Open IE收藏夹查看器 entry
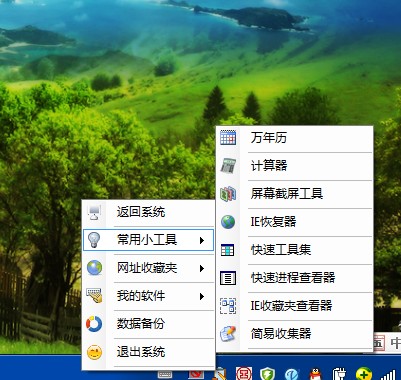The image size is (401, 380). tap(294, 306)
